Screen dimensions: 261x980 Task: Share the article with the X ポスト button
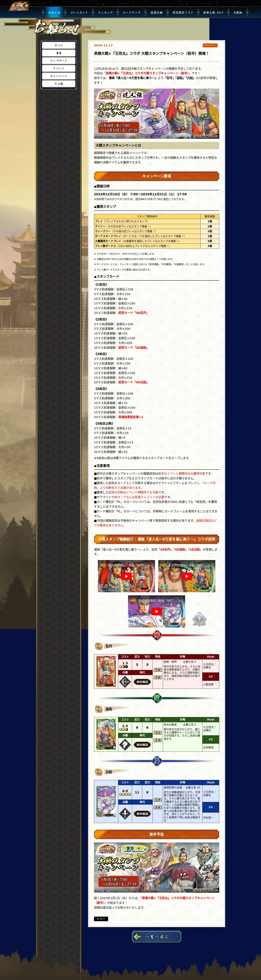(101, 919)
